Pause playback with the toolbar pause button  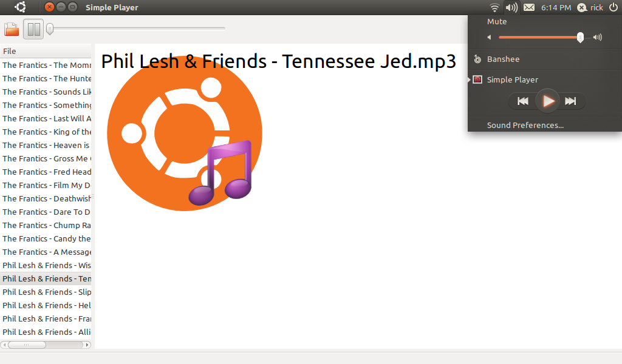[33, 29]
